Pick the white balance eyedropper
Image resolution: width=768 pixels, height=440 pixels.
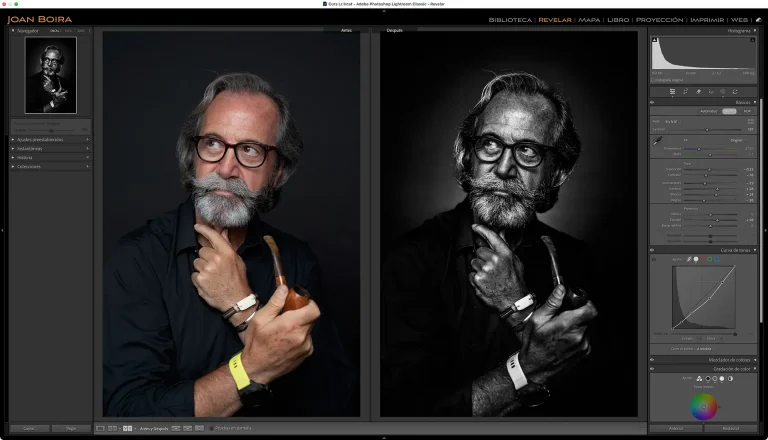click(x=658, y=141)
